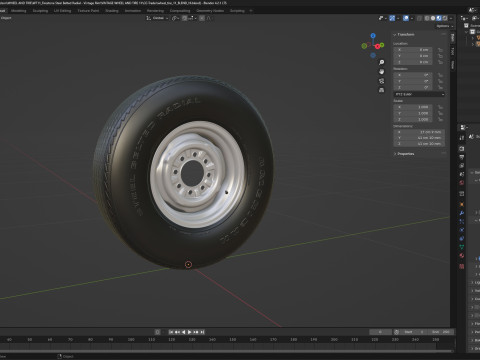
Task: Open the pivot point dropdown
Action: point(176,18)
